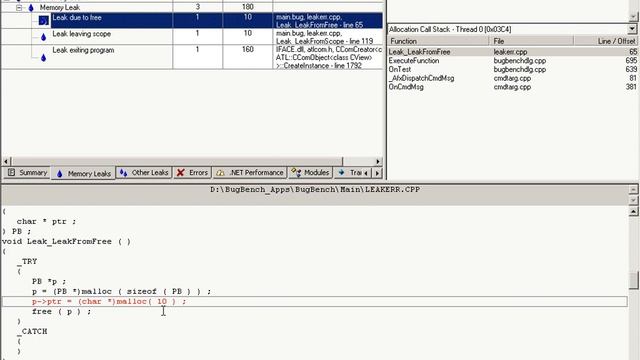Open the .NET Performance tab
640x360 pixels.
[x=250, y=173]
